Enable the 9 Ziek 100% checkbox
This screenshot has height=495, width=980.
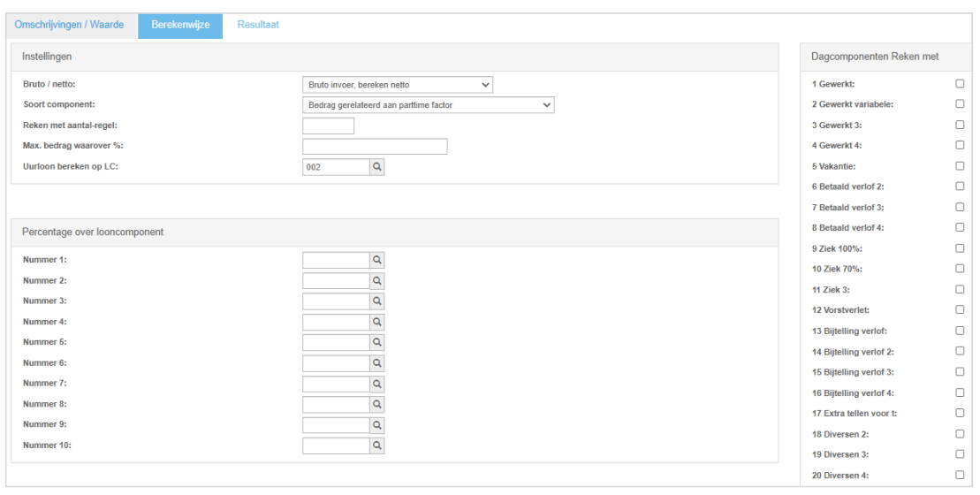click(x=960, y=248)
